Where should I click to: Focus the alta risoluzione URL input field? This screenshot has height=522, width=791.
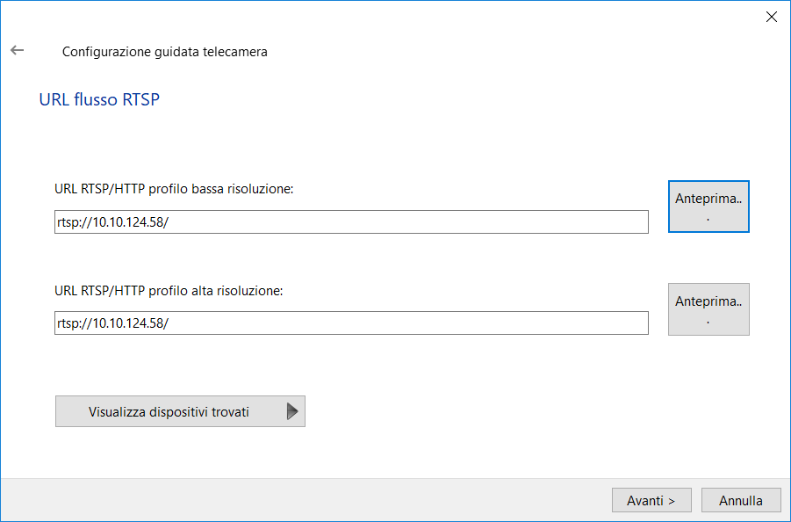[351, 323]
